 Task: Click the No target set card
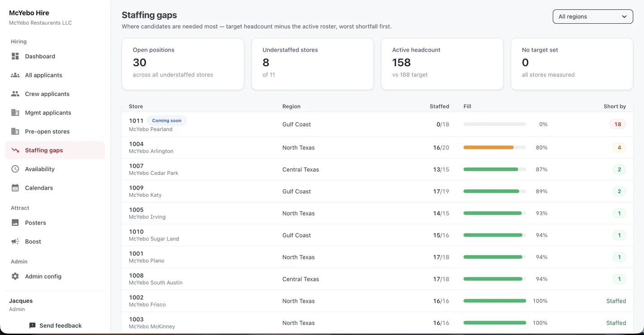click(572, 64)
